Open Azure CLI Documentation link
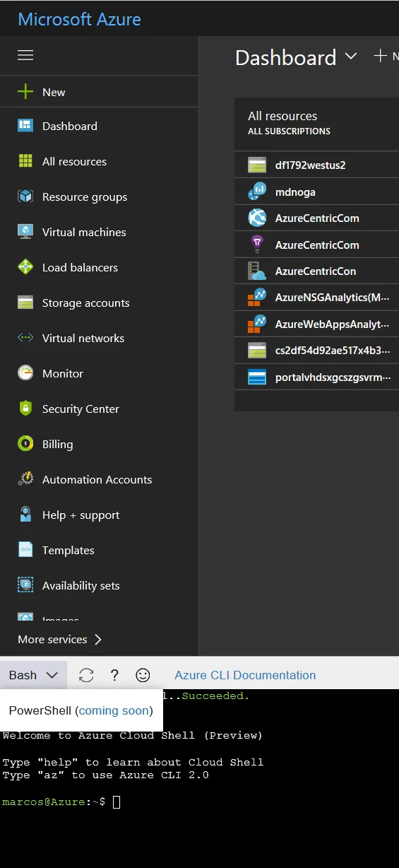The image size is (399, 868). pyautogui.click(x=245, y=675)
